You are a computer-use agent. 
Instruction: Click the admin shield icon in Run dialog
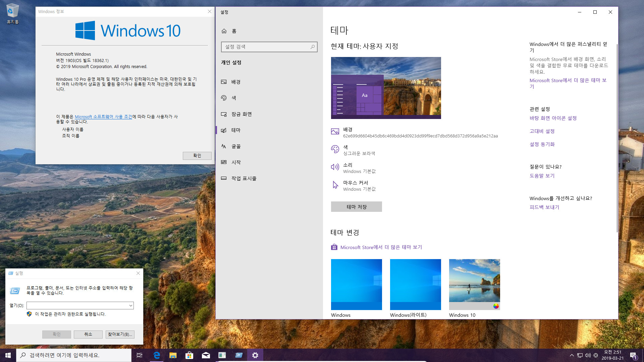click(29, 314)
